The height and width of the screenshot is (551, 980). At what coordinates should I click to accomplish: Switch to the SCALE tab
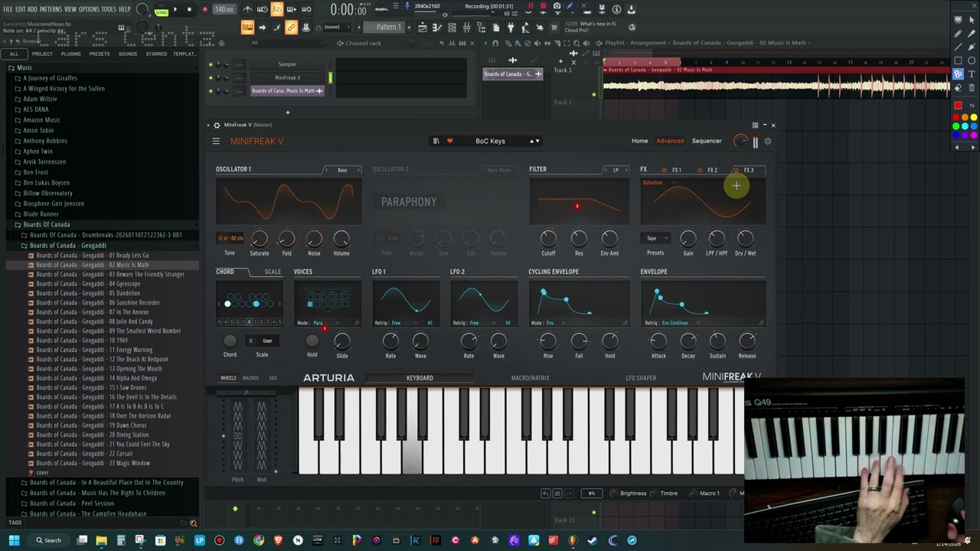click(x=273, y=272)
